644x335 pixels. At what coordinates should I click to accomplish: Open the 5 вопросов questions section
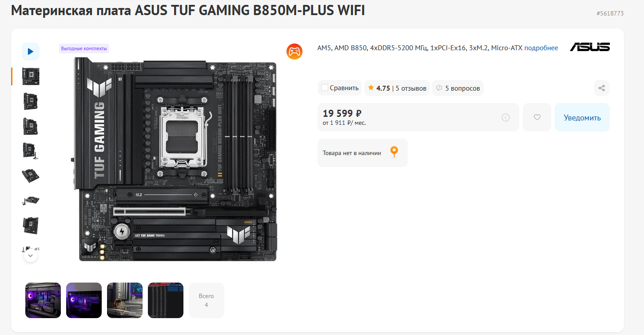pyautogui.click(x=458, y=88)
